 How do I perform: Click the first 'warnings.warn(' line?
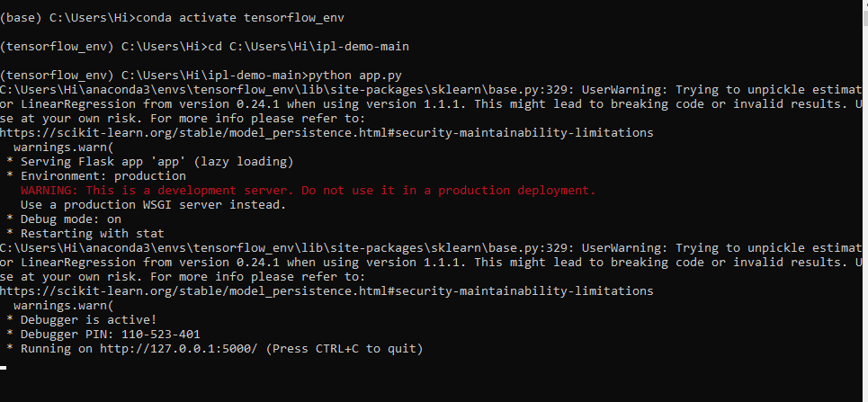point(63,147)
